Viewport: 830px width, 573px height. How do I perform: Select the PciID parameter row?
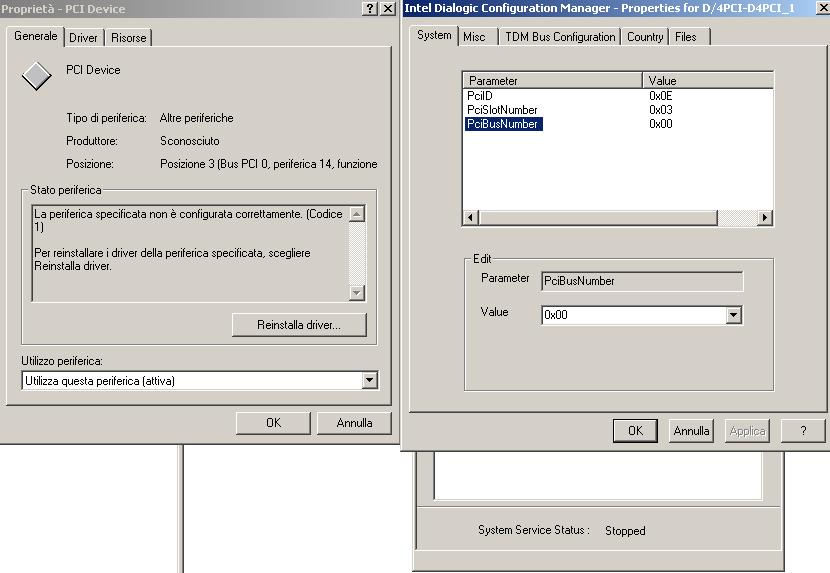[480, 96]
